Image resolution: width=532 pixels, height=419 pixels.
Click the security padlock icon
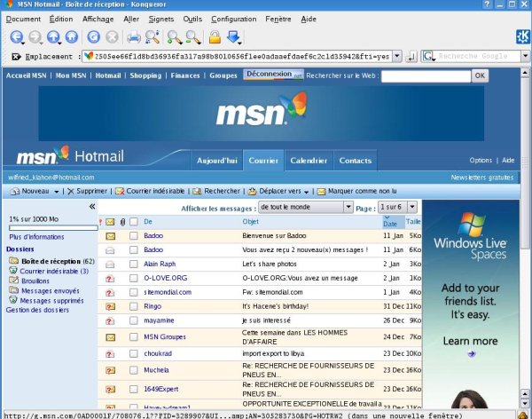[x=215, y=36]
